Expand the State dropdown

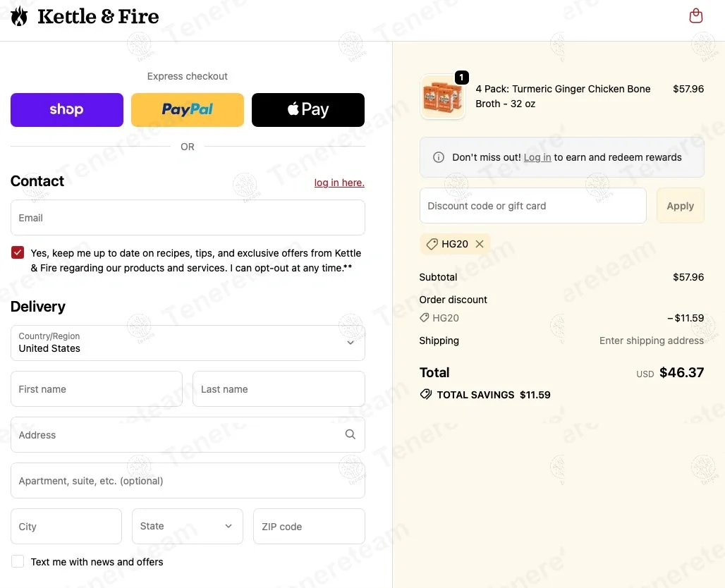[188, 526]
